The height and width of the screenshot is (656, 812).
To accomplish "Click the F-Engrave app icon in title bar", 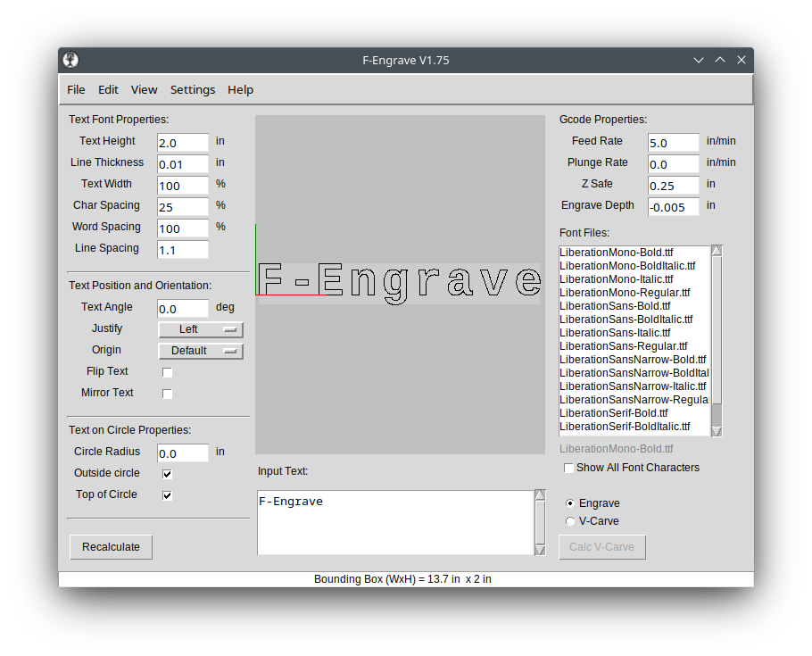I will coord(71,60).
